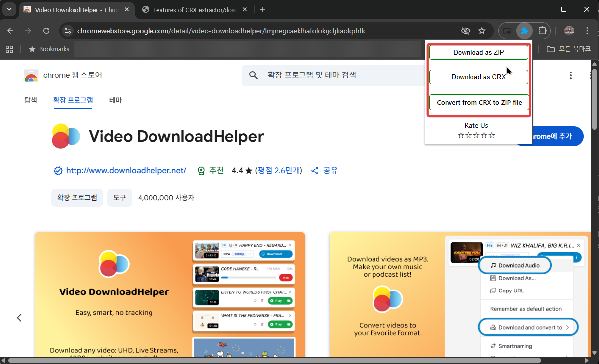The width and height of the screenshot is (599, 364).
Task: Click the Chrome Web Store logo
Action: tap(31, 75)
